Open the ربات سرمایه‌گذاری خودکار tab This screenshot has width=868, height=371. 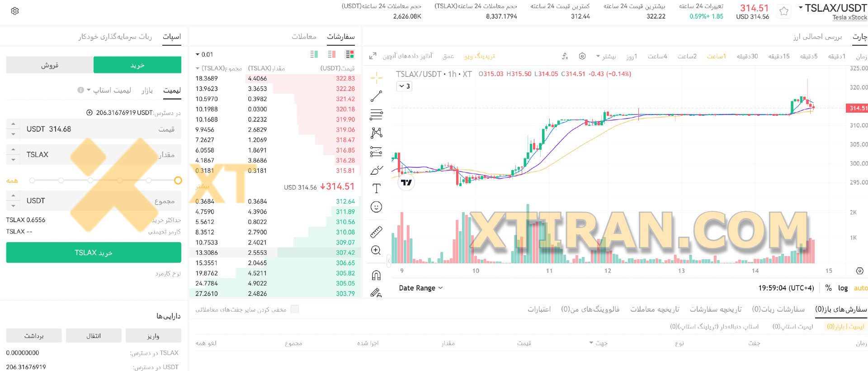point(115,36)
